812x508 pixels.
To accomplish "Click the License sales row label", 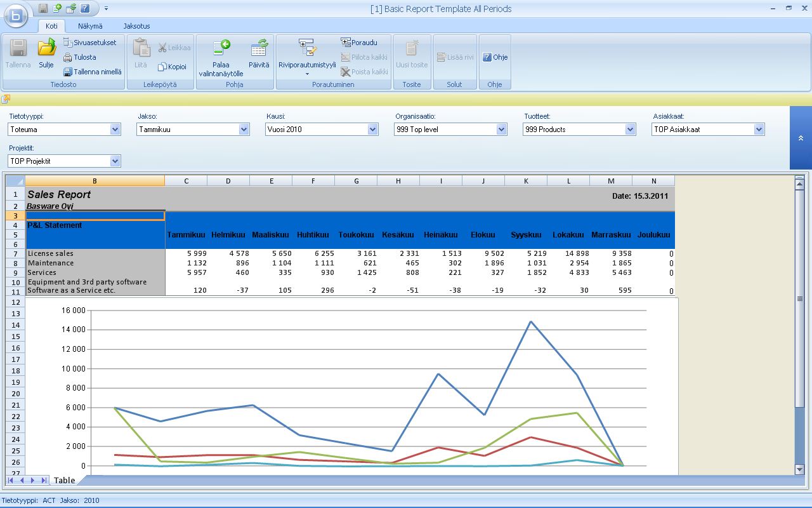I will (x=51, y=254).
